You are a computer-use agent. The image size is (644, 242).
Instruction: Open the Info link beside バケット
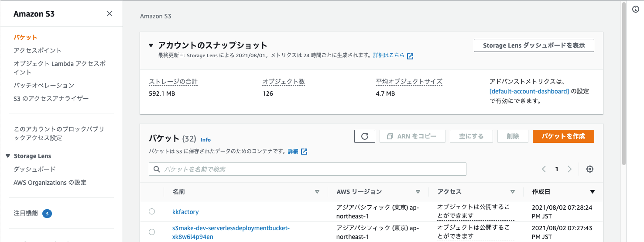click(x=206, y=140)
